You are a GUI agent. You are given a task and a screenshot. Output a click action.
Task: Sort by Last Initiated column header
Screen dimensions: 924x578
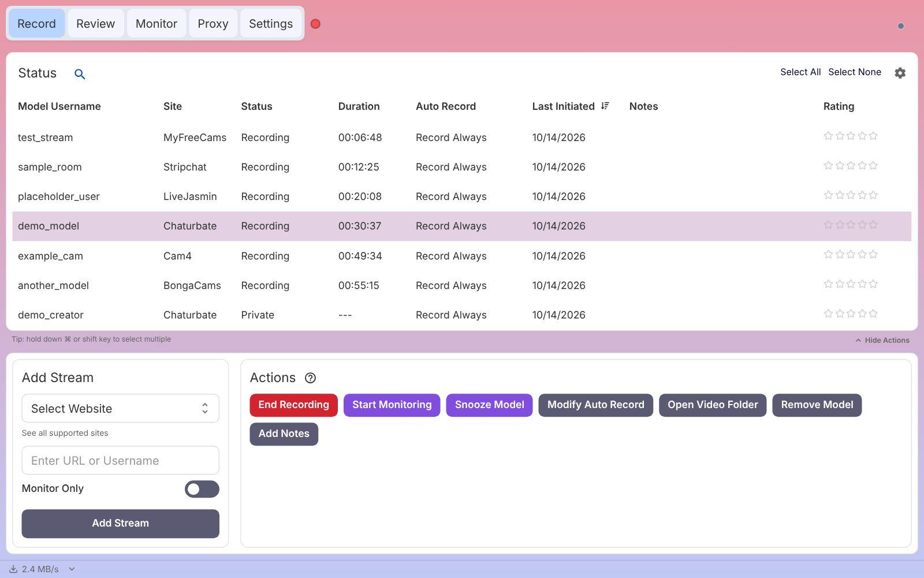(x=563, y=106)
